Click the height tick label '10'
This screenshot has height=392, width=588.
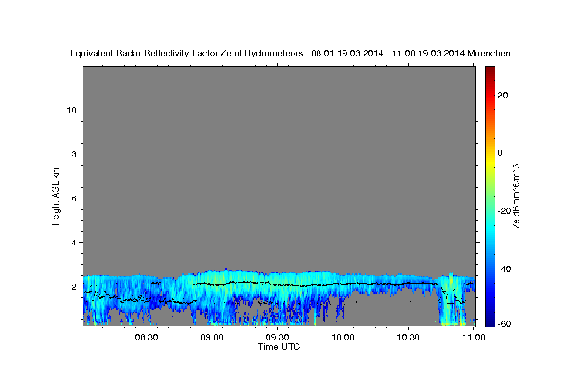(x=71, y=110)
